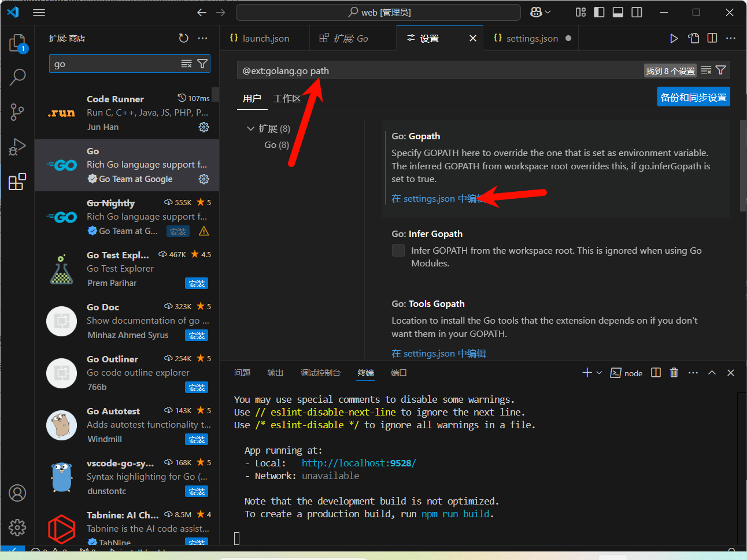This screenshot has width=747, height=560.
Task: Open Source Control view
Action: pyautogui.click(x=17, y=112)
